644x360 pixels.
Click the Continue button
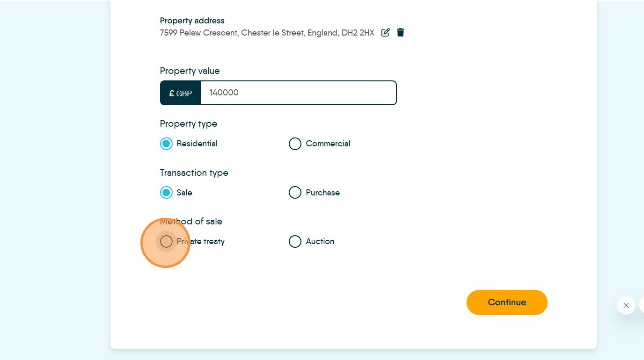507,302
